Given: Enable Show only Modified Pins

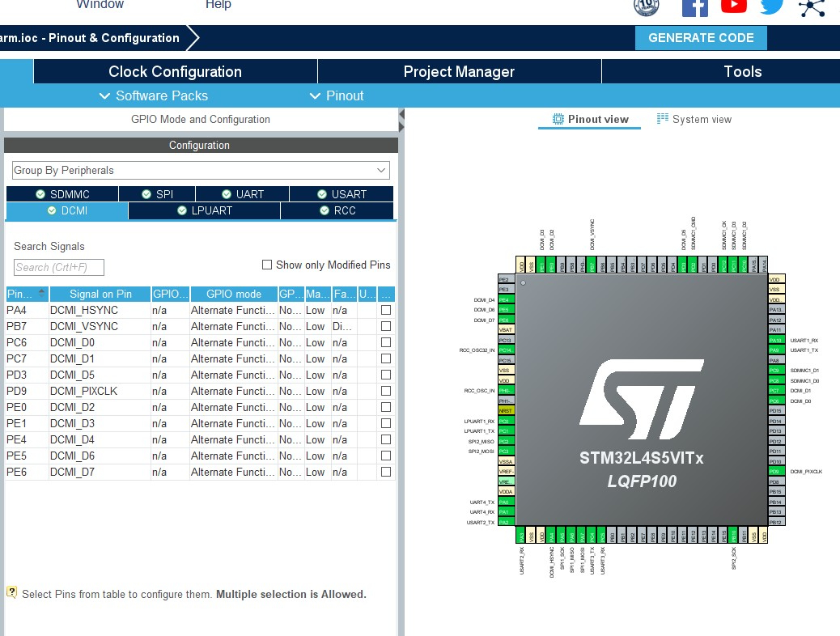Looking at the screenshot, I should 267,265.
